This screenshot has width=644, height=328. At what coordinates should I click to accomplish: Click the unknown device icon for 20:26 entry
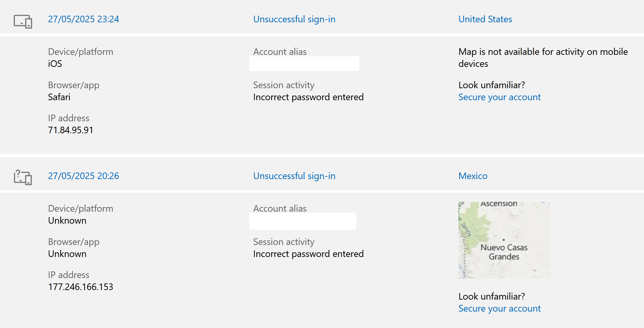coord(23,178)
